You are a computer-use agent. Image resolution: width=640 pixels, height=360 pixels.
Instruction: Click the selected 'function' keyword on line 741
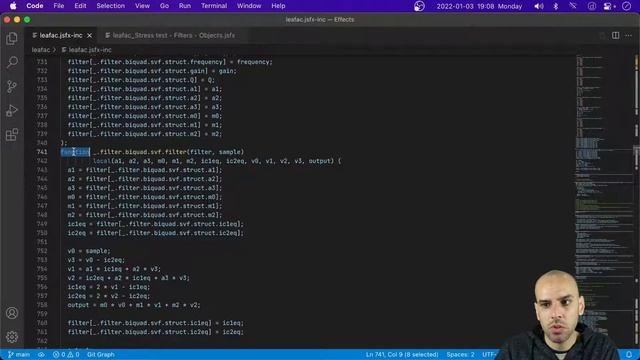75,152
